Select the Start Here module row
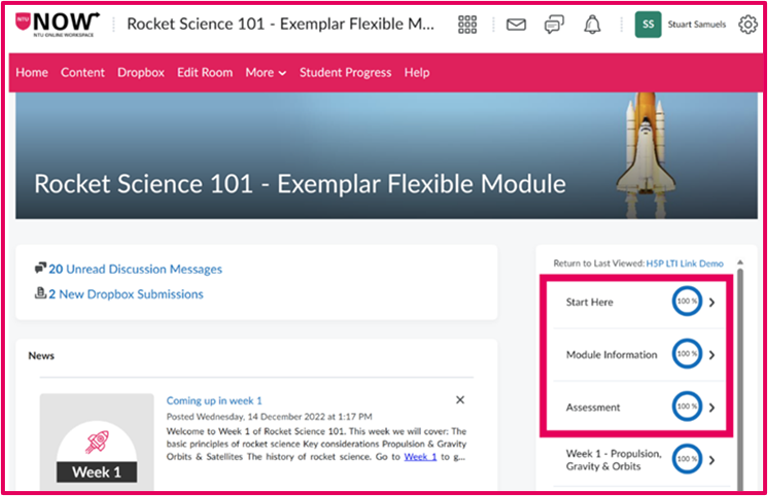The height and width of the screenshot is (496, 768). [639, 302]
